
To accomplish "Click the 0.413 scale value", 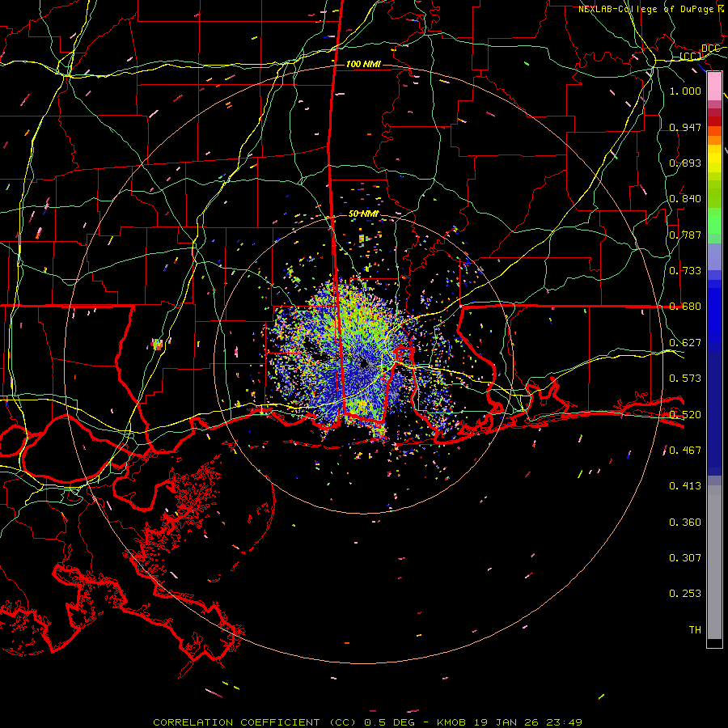I will [685, 485].
